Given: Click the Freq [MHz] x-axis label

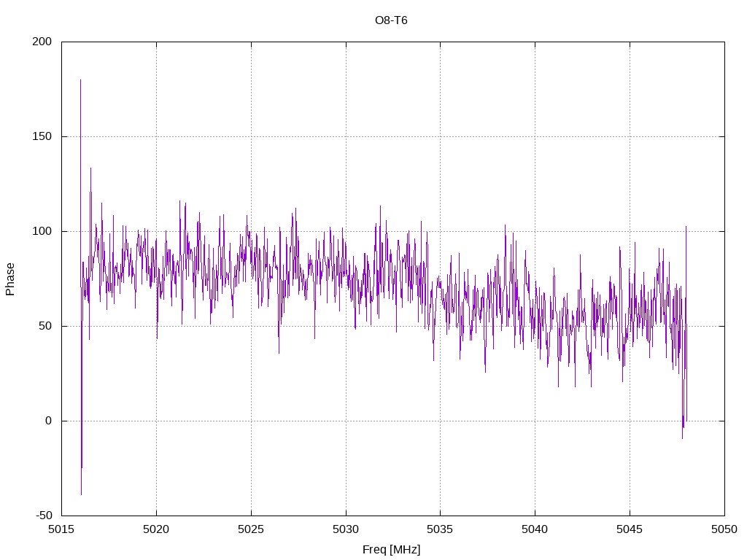Looking at the screenshot, I should tap(391, 550).
